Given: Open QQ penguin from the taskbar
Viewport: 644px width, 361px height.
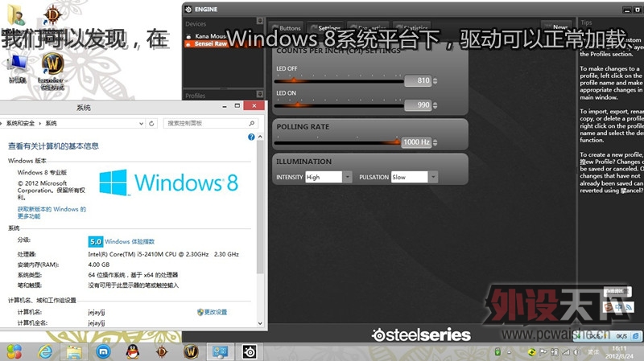Looking at the screenshot, I should coord(132,352).
